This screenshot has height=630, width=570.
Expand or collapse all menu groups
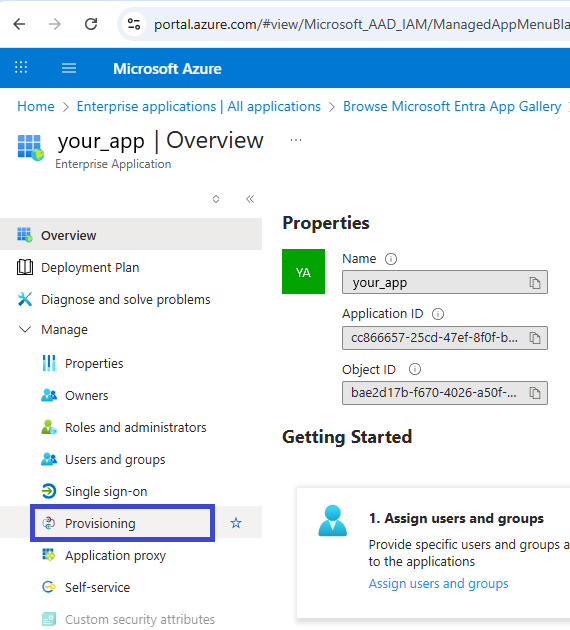(x=216, y=199)
